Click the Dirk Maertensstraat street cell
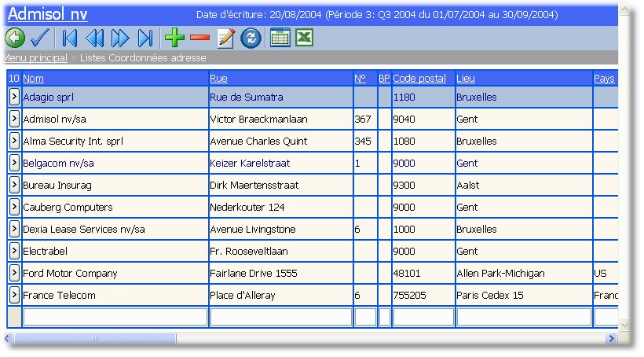Viewport: 644px width, 357px height. tap(281, 185)
